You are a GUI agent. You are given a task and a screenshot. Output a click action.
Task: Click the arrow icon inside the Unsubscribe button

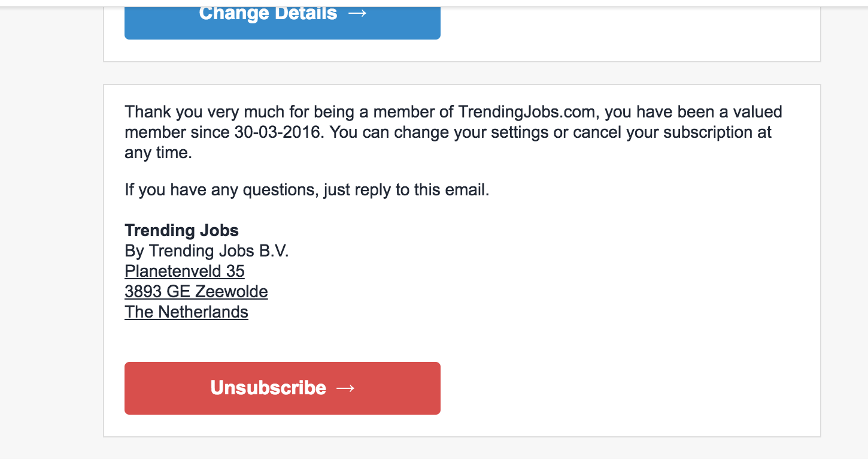click(x=345, y=388)
